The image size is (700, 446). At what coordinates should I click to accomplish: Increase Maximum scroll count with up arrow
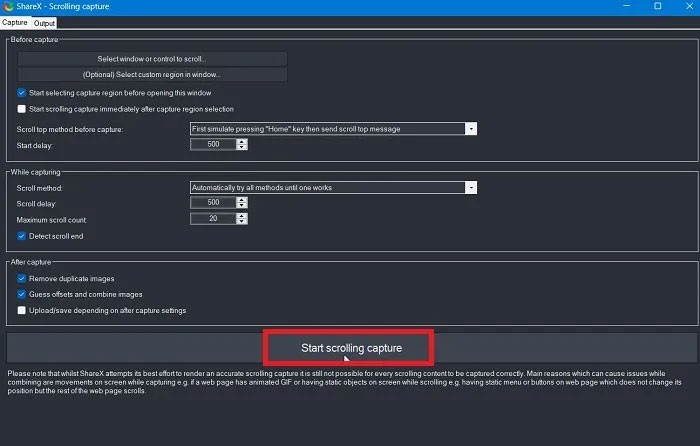242,216
